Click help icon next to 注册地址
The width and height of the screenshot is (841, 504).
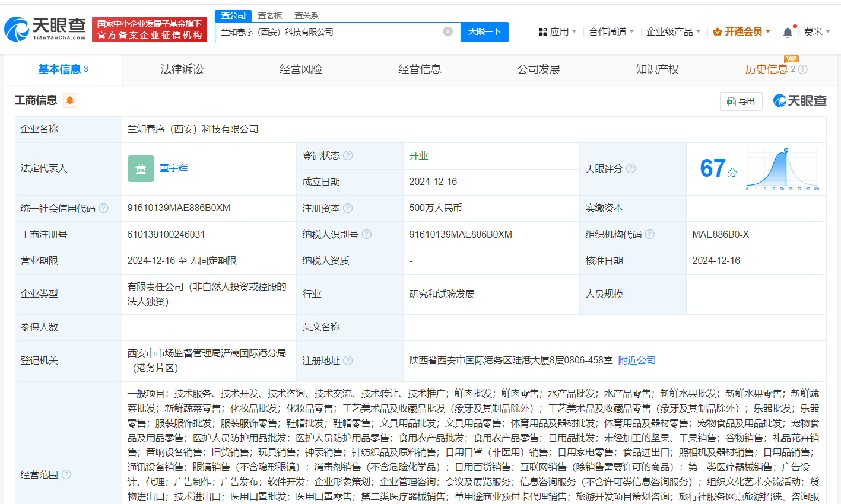[348, 361]
